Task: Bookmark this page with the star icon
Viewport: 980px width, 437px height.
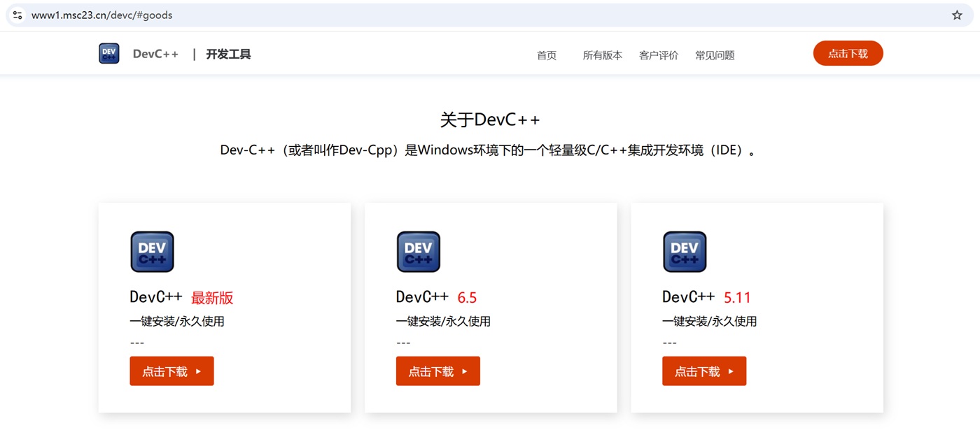Action: click(957, 15)
